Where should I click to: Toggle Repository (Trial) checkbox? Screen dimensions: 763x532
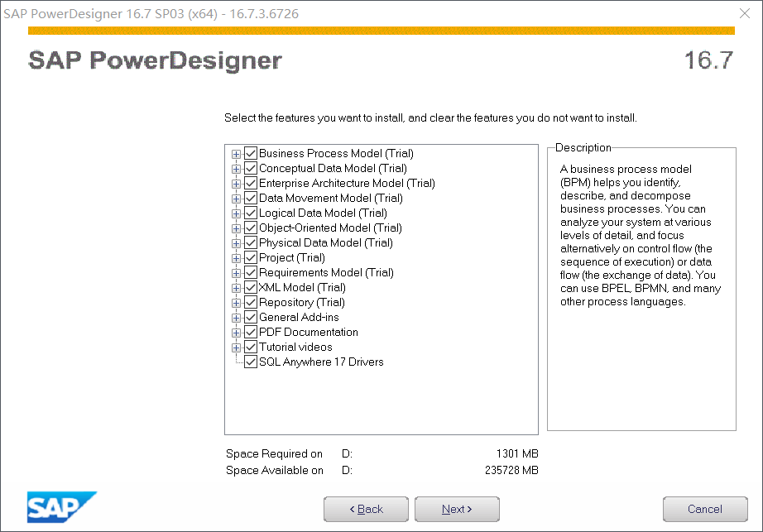click(251, 303)
